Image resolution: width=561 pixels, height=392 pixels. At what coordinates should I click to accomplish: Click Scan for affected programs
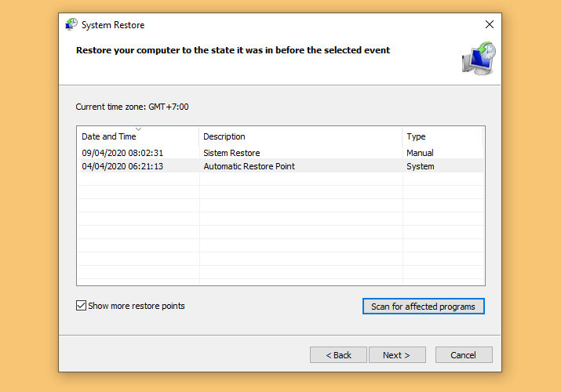coord(423,307)
